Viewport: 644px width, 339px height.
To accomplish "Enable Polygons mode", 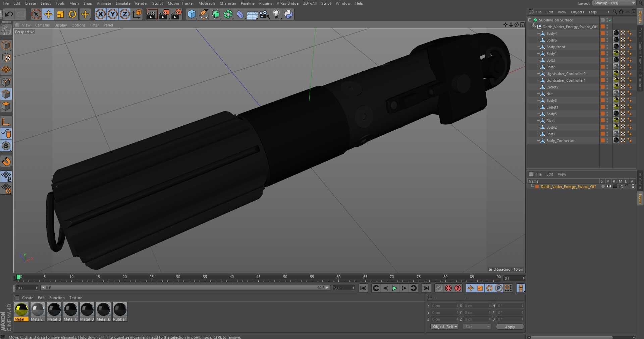I will coord(6,106).
